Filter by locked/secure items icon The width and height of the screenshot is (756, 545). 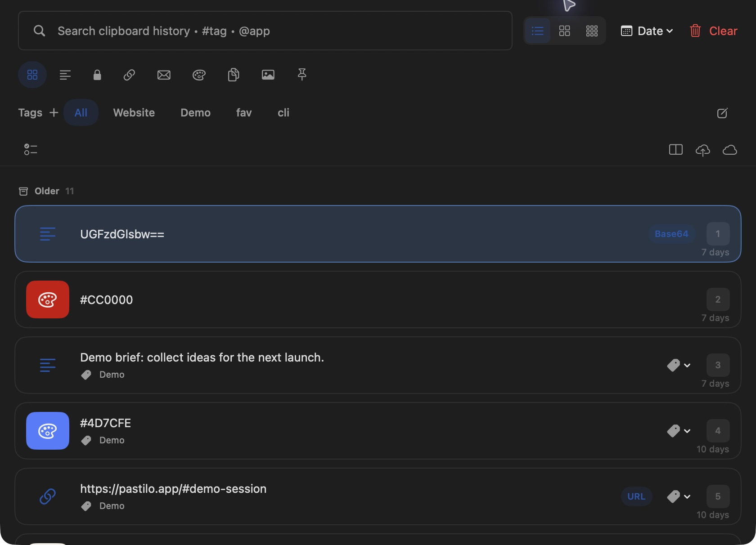(97, 75)
